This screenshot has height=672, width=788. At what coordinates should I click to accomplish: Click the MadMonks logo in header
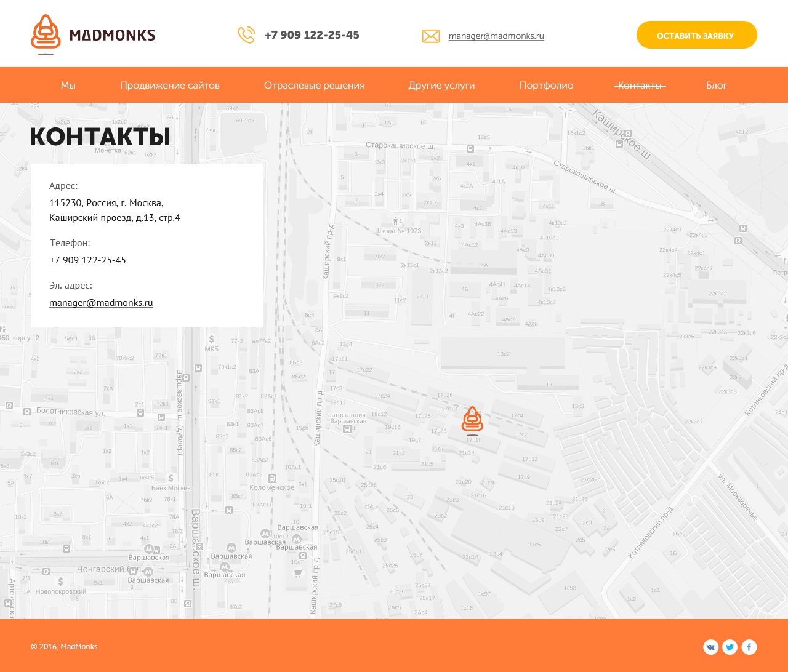93,34
